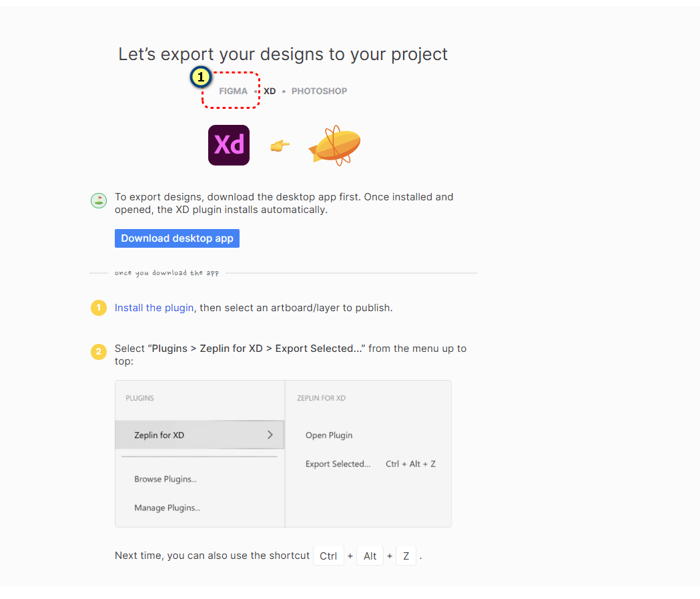The width and height of the screenshot is (700, 599).
Task: Select the XD tab
Action: point(270,91)
